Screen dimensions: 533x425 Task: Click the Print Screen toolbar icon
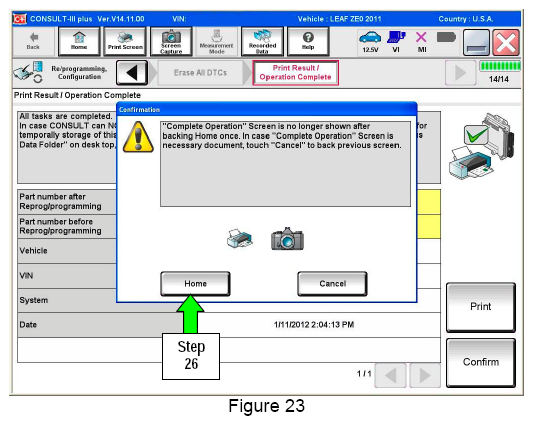point(125,41)
